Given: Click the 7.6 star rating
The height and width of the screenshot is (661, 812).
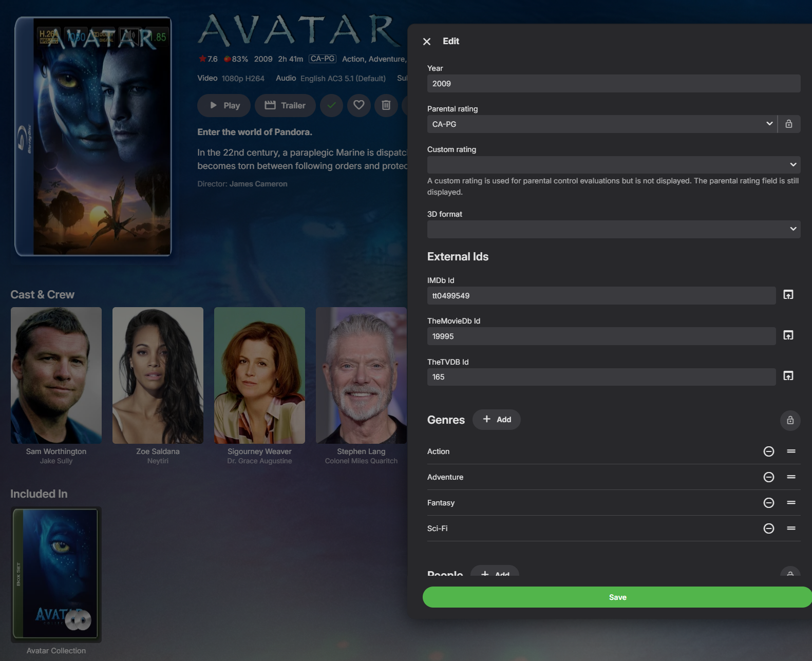Looking at the screenshot, I should (x=208, y=59).
